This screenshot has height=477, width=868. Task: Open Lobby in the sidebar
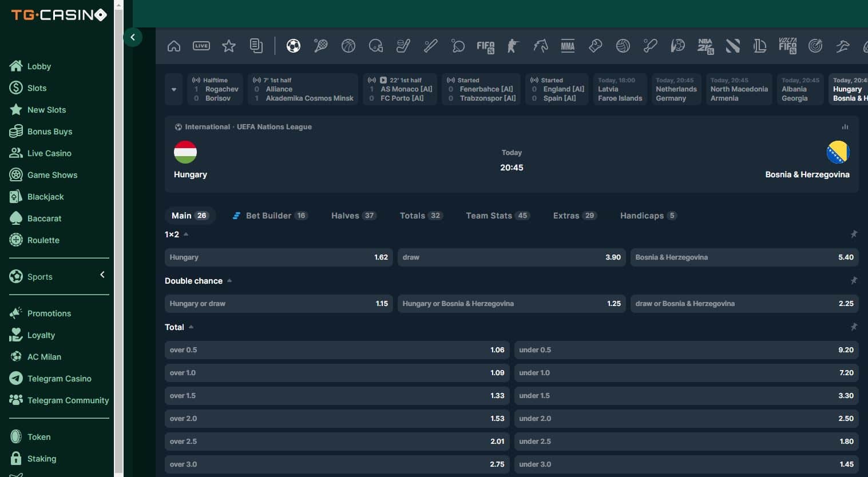click(x=31, y=66)
